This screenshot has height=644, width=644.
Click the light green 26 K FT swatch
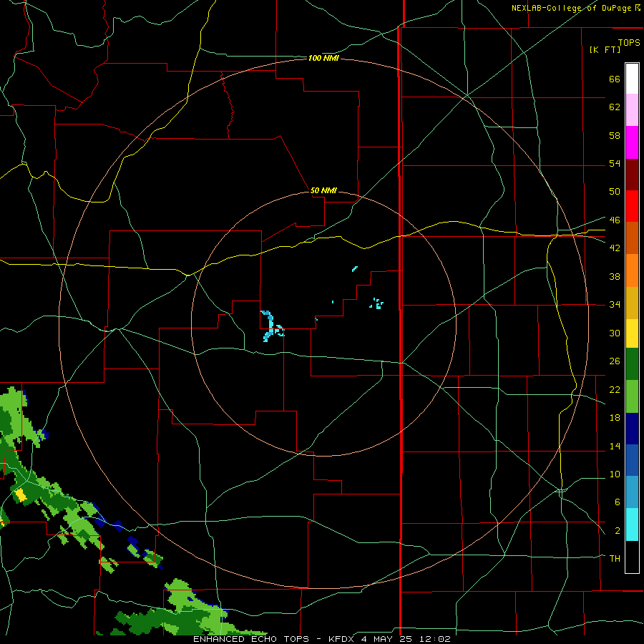point(632,396)
